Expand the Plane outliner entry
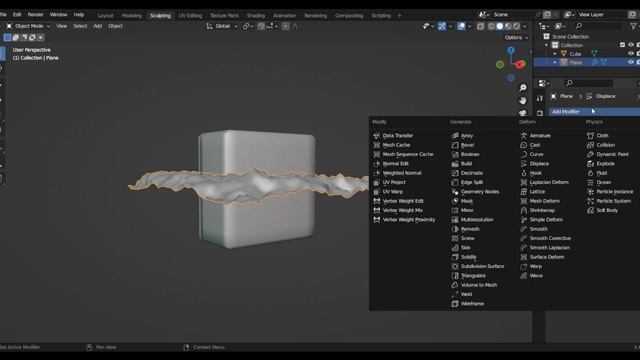The height and width of the screenshot is (360, 640). (555, 62)
